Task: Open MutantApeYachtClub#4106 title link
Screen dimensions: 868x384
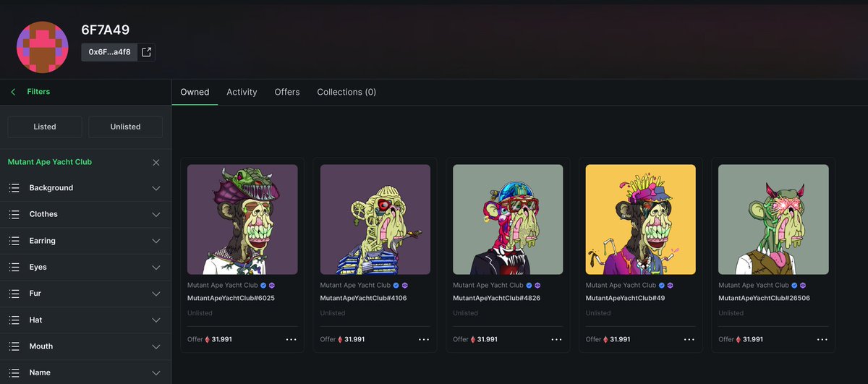Action: [x=364, y=298]
